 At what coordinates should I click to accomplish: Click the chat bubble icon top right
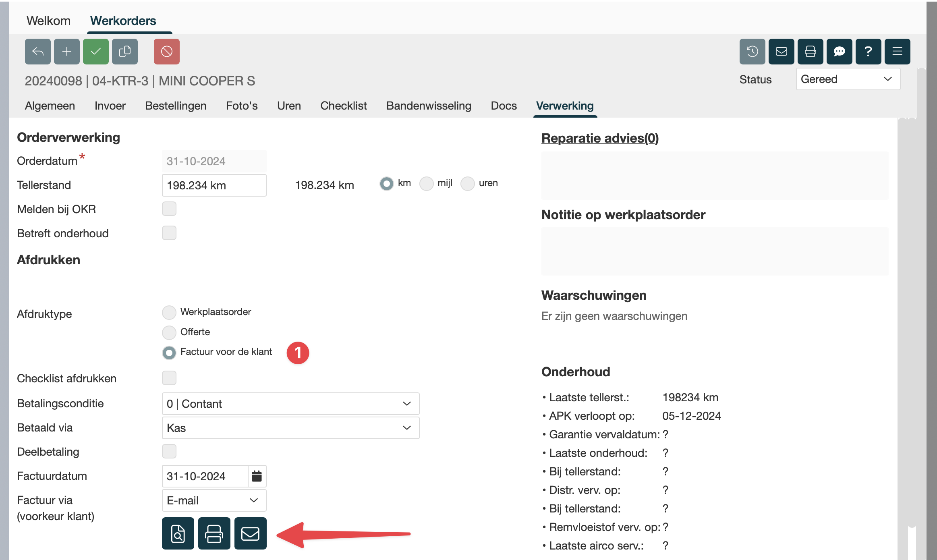pos(839,52)
